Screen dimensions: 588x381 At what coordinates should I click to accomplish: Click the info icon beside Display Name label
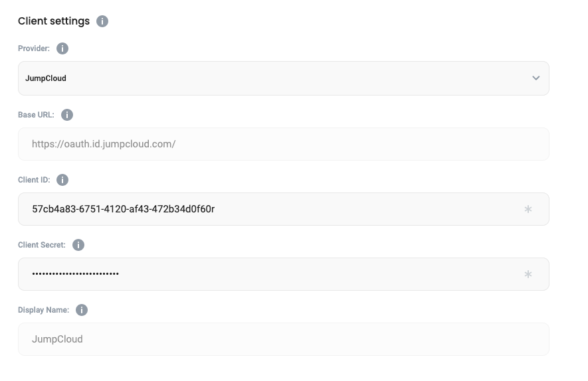pos(82,310)
